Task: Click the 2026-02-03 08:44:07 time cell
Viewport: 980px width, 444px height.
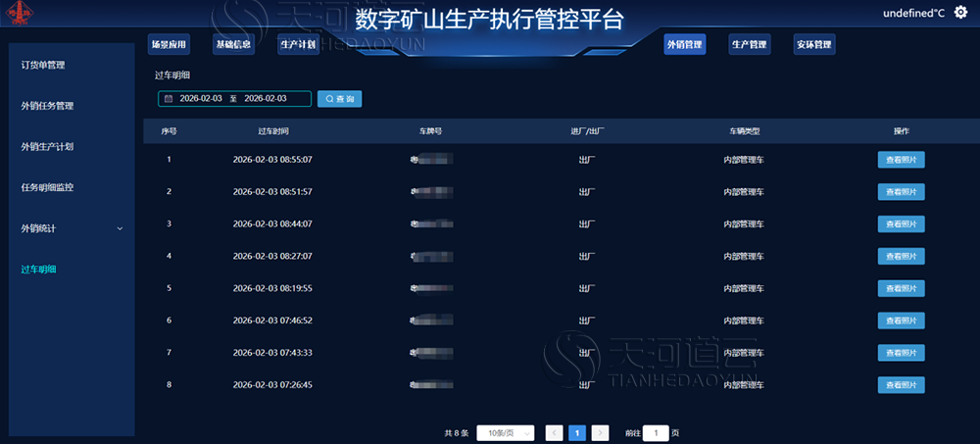Action: pyautogui.click(x=272, y=223)
